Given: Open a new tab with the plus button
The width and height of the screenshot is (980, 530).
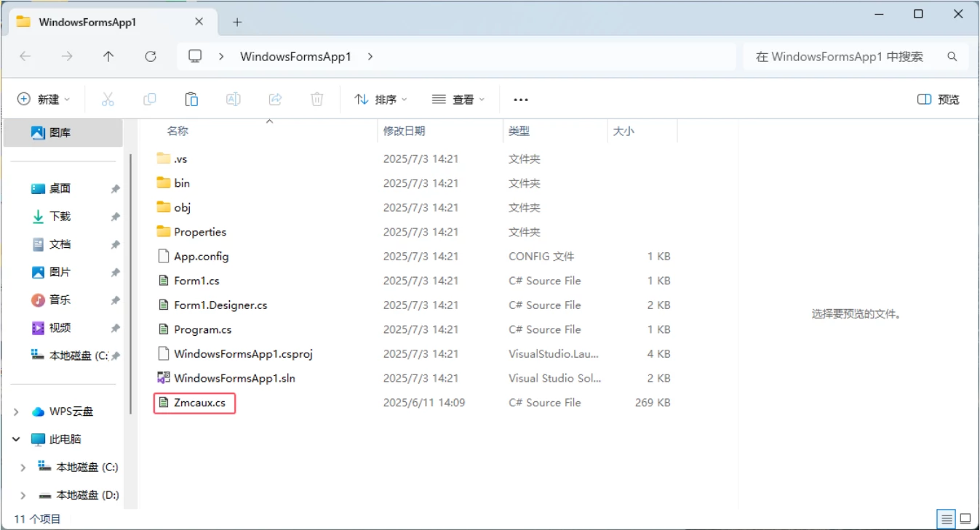Looking at the screenshot, I should point(236,21).
